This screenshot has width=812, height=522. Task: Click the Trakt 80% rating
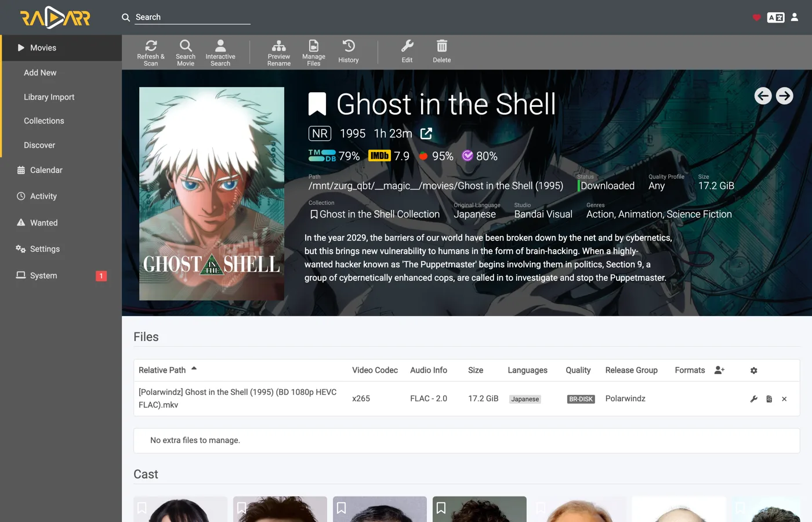tap(480, 156)
